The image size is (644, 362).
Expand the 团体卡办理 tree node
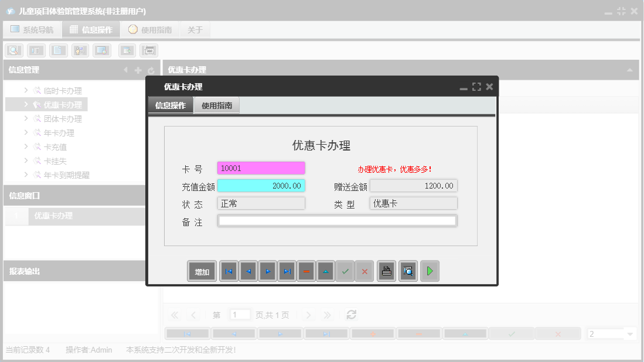pyautogui.click(x=25, y=118)
